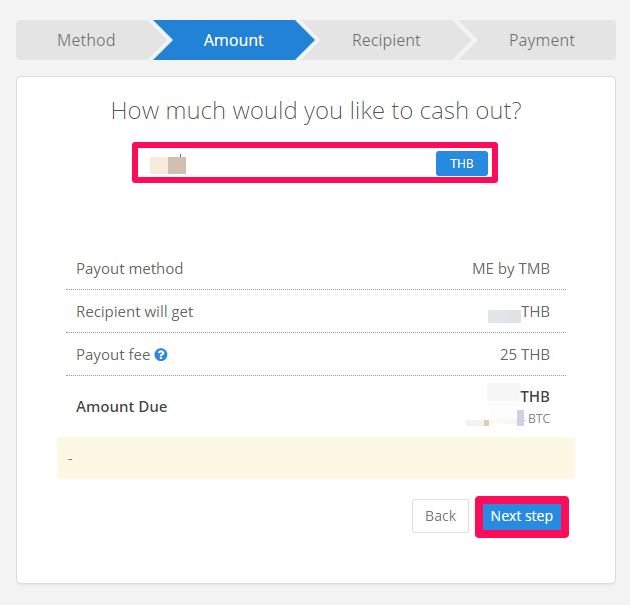Switch to the Method step
This screenshot has height=605, width=630.
tap(86, 40)
